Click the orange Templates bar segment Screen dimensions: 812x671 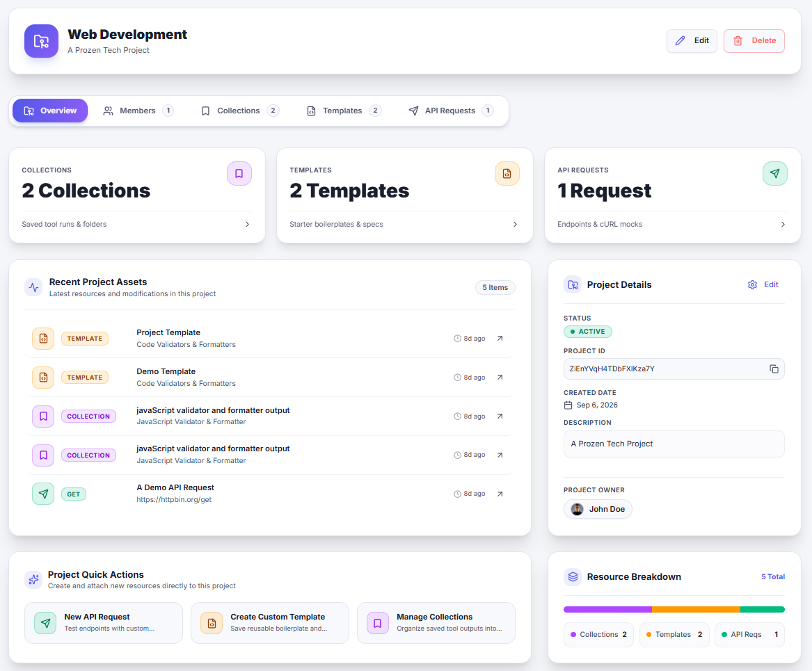point(696,609)
